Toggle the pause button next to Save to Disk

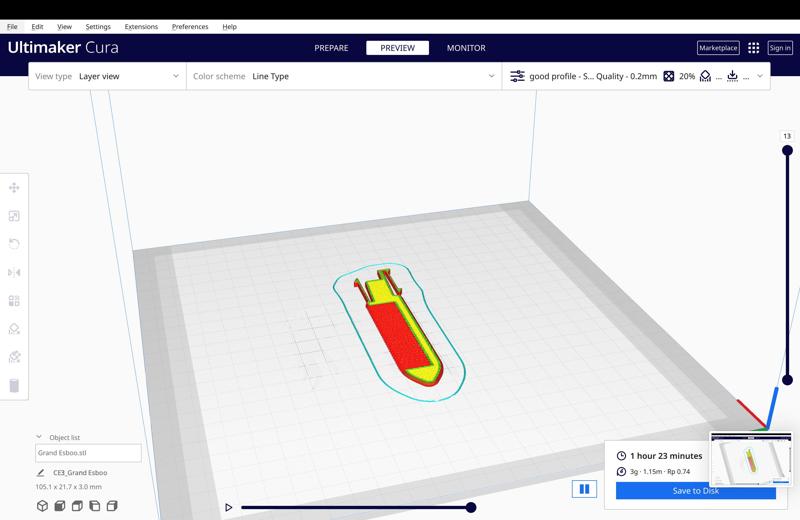pos(584,489)
